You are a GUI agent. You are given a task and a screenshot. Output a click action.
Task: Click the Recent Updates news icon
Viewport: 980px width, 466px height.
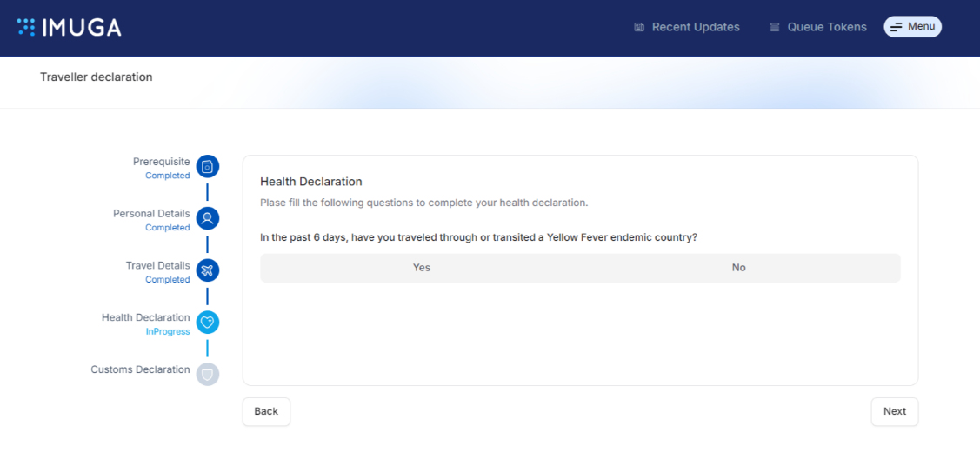click(x=639, y=27)
